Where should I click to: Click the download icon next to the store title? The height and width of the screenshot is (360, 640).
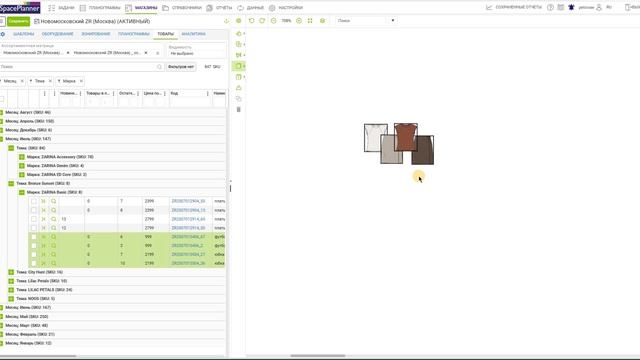(x=226, y=21)
